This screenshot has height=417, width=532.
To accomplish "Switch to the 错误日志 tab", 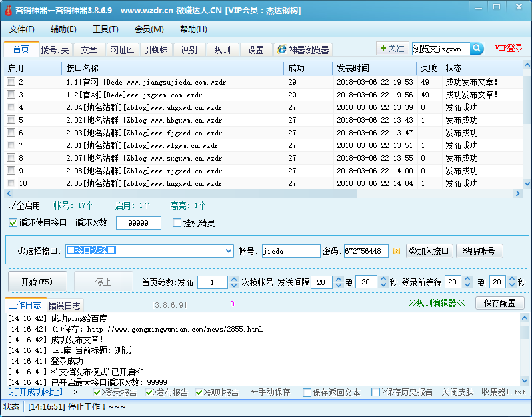I will pos(64,306).
